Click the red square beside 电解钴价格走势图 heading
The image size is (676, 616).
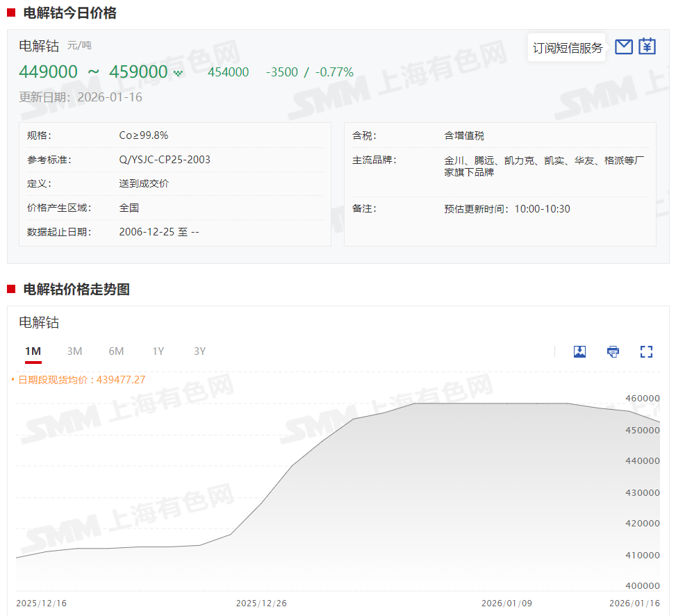(11, 289)
